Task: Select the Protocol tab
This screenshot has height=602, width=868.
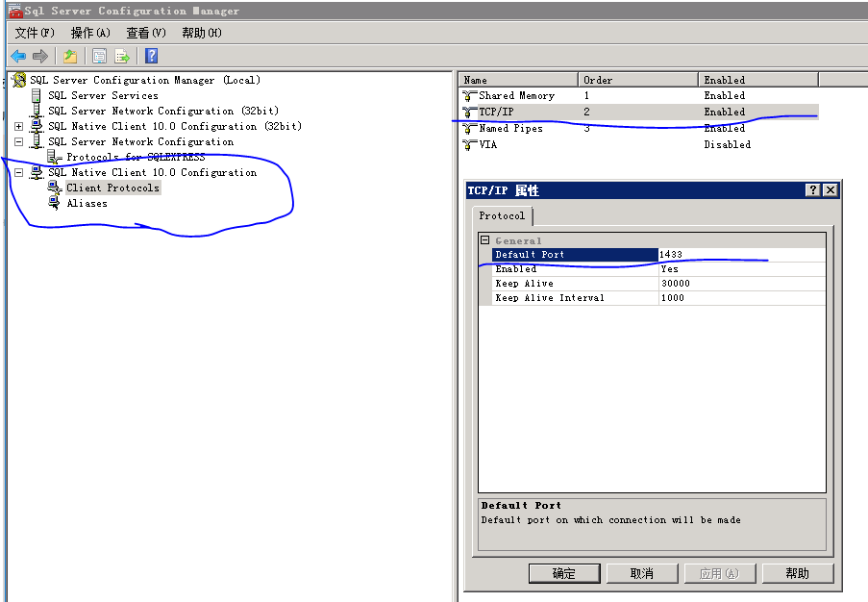Action: click(x=502, y=216)
